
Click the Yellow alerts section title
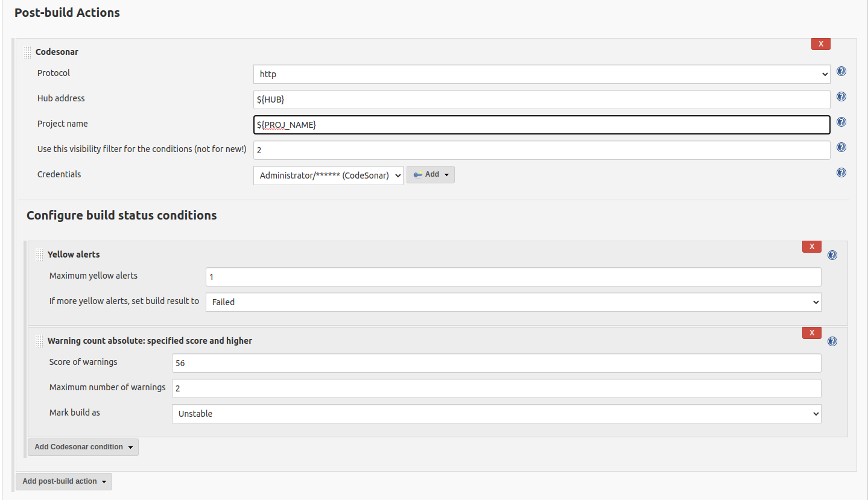click(x=74, y=255)
